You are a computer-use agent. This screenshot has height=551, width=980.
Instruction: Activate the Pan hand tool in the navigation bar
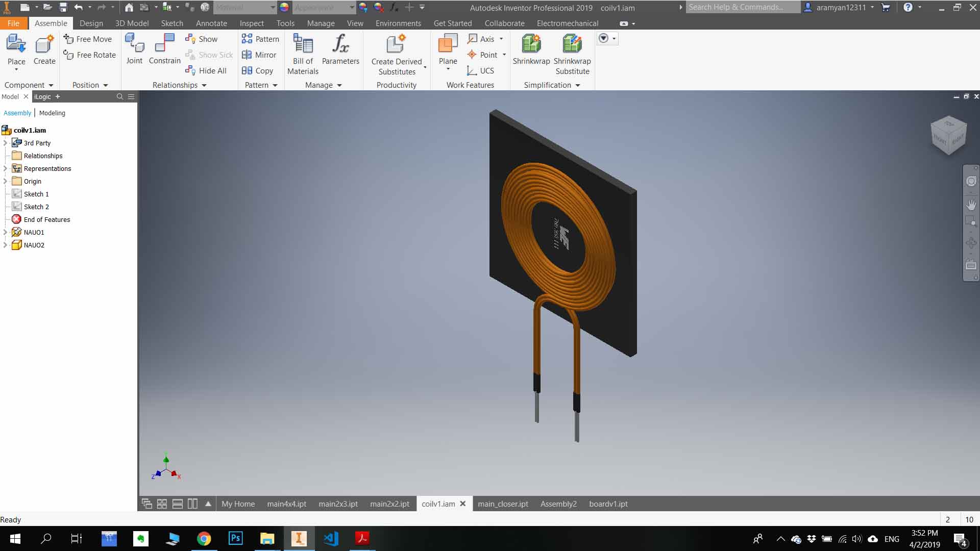point(971,204)
